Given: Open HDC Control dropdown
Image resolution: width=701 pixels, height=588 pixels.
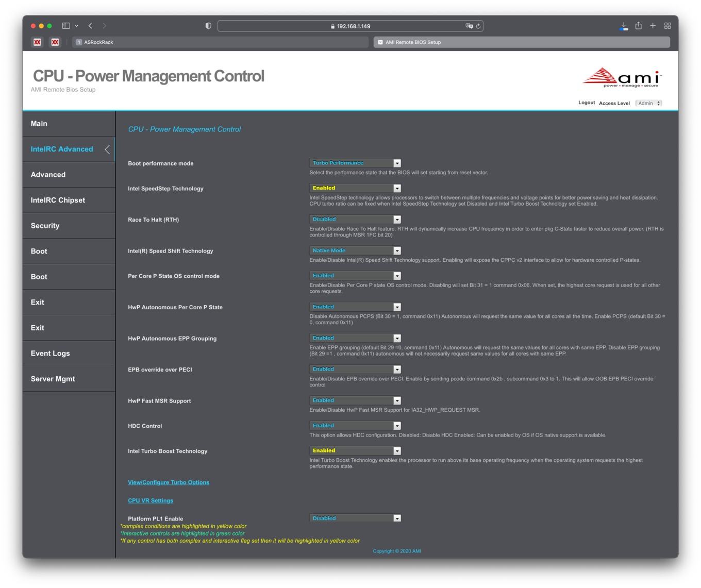Looking at the screenshot, I should [x=355, y=426].
